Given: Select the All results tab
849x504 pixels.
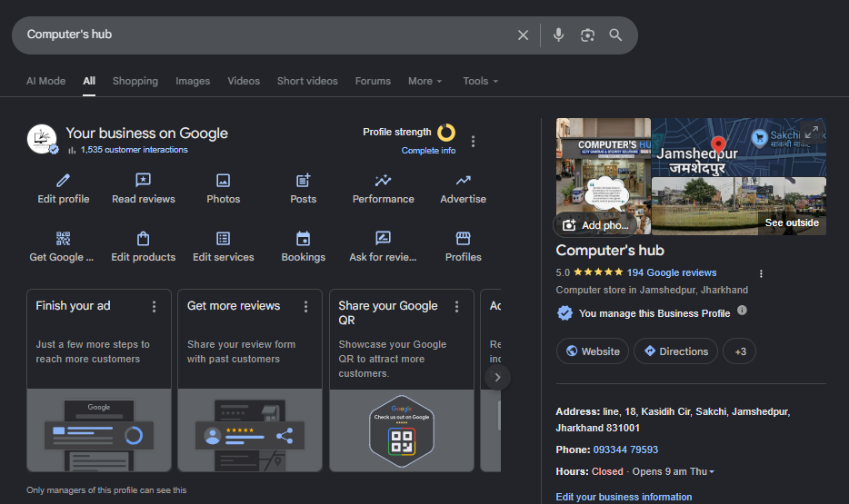Looking at the screenshot, I should pos(89,81).
